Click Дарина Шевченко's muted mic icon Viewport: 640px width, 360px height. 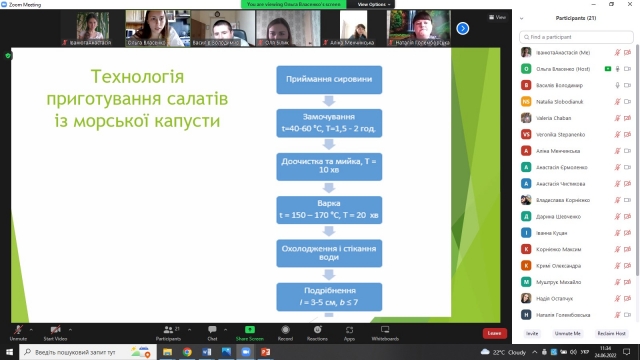tap(618, 216)
